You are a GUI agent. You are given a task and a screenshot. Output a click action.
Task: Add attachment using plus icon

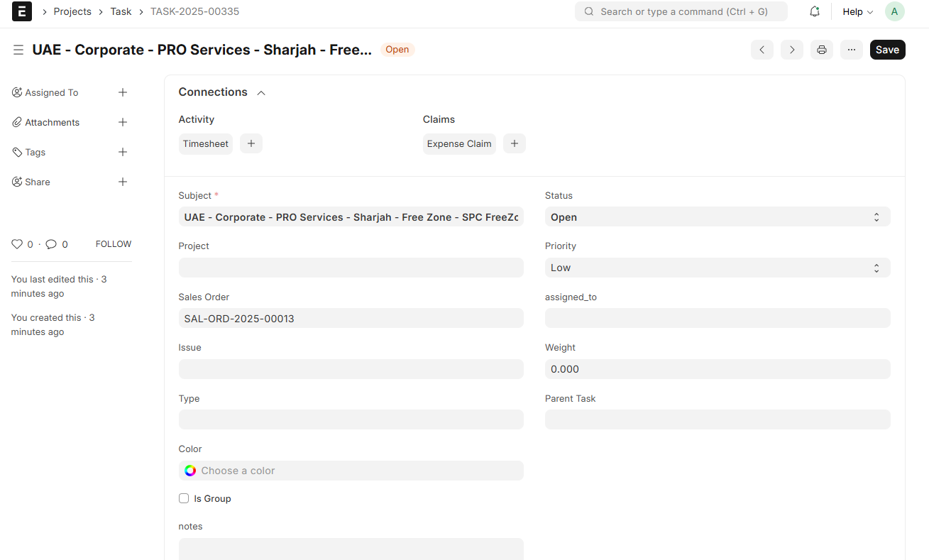click(x=122, y=122)
